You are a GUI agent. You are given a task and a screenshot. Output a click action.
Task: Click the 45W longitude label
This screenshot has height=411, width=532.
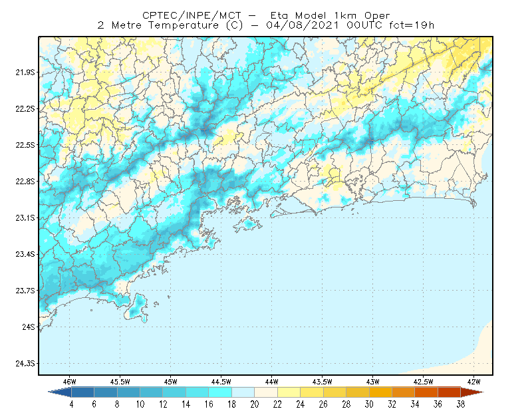point(171,382)
